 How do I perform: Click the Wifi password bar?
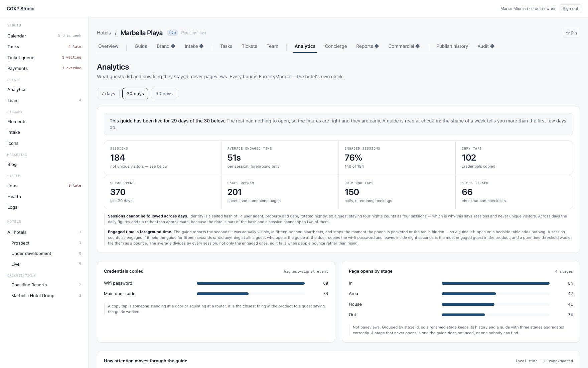(251, 283)
